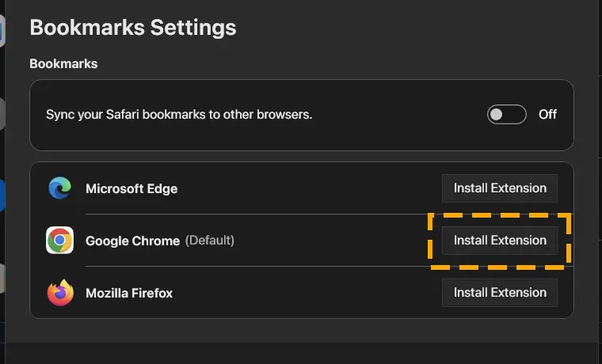Click the gray sidebar sliver beside Mozilla Firefox
602x364 pixels.
coord(2,279)
